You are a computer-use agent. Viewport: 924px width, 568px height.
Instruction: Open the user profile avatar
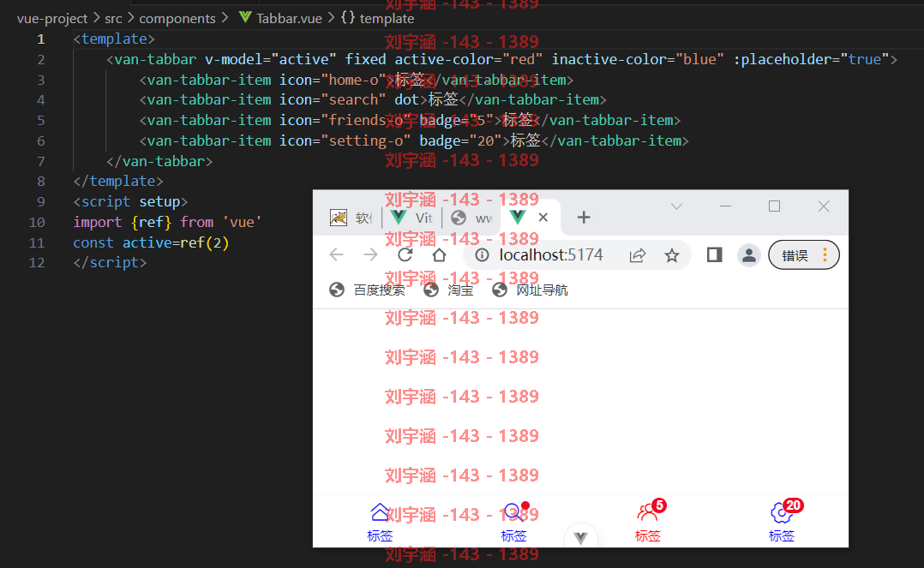pos(749,255)
